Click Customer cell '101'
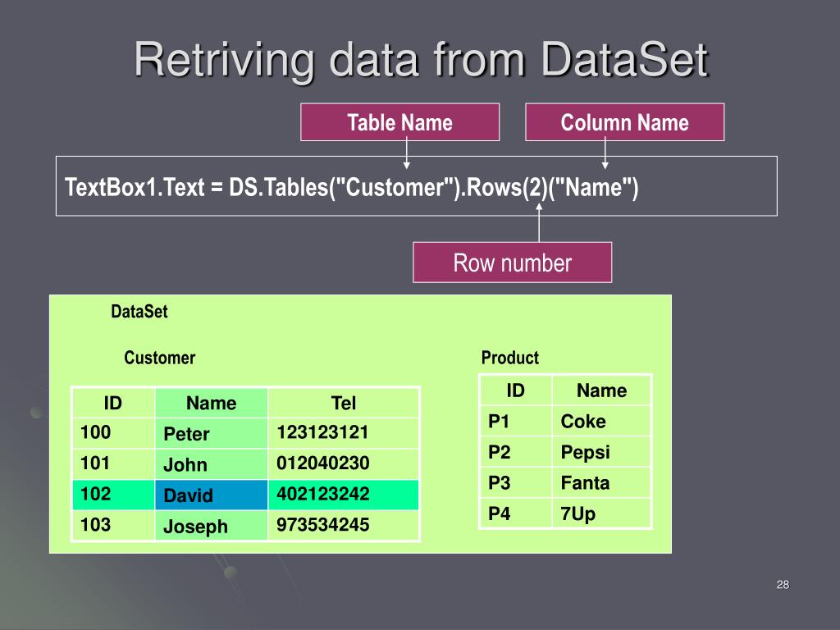 114,464
